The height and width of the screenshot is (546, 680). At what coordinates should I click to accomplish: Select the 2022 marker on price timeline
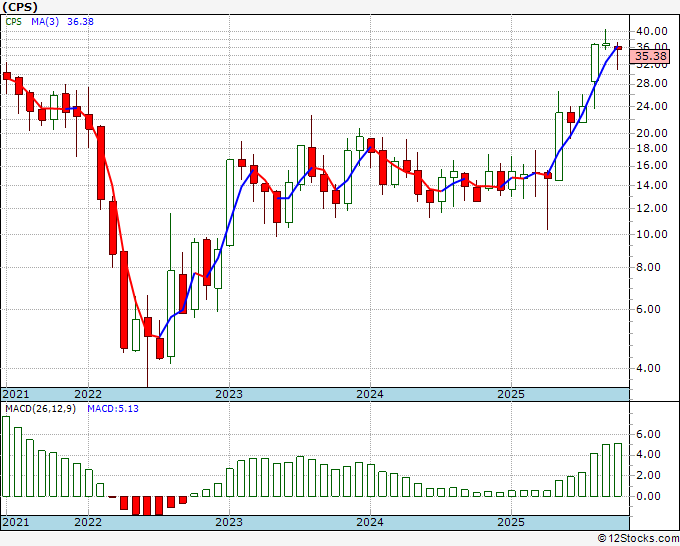click(x=88, y=394)
